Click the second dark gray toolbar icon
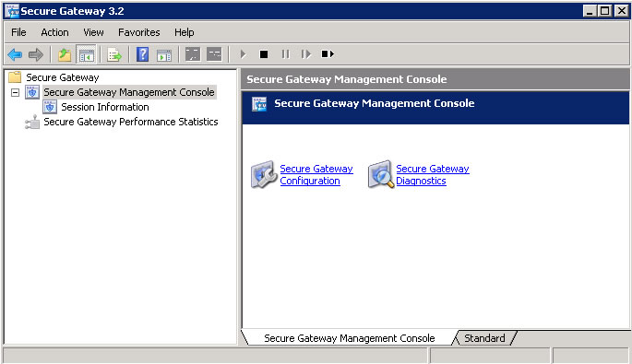This screenshot has height=364, width=632. [x=214, y=54]
